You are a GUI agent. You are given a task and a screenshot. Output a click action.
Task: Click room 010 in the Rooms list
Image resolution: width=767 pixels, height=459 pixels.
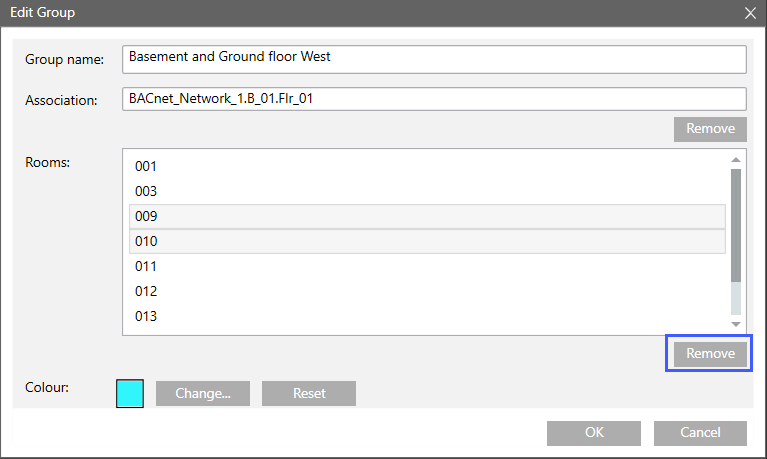[146, 242]
